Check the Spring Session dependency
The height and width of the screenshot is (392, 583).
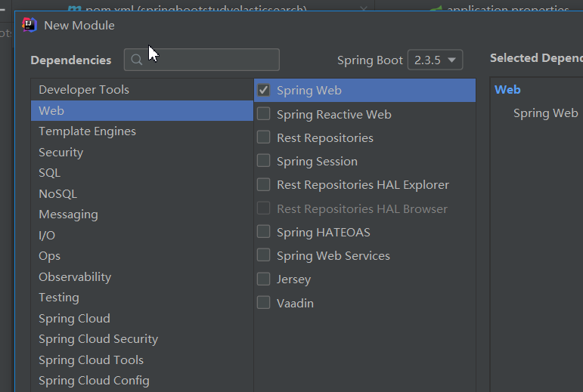click(264, 161)
